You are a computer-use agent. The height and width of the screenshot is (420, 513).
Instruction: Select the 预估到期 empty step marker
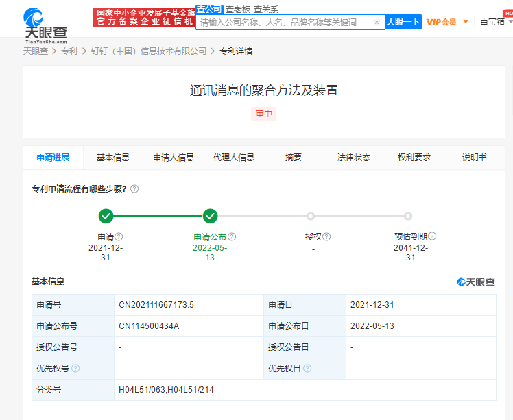click(x=407, y=216)
